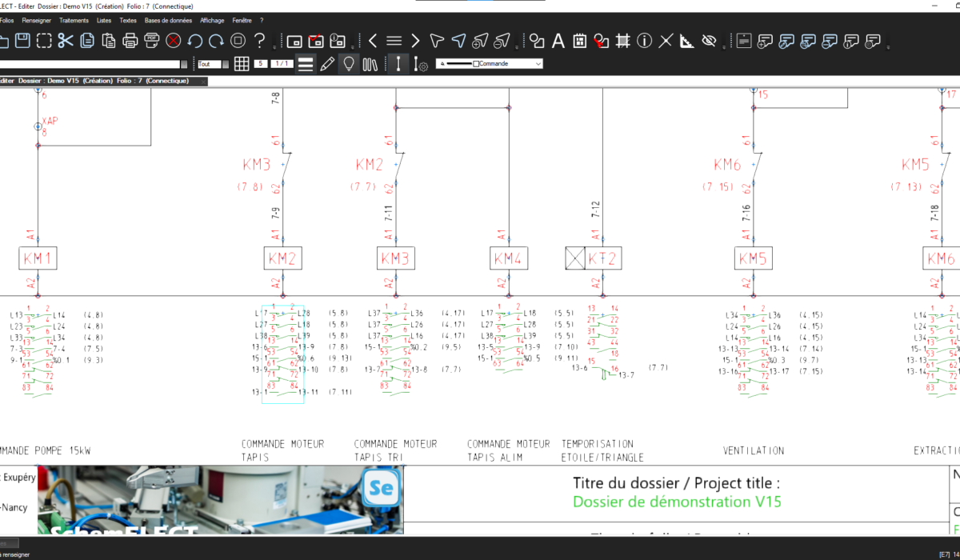Click the wire settings gear icon

(x=421, y=64)
